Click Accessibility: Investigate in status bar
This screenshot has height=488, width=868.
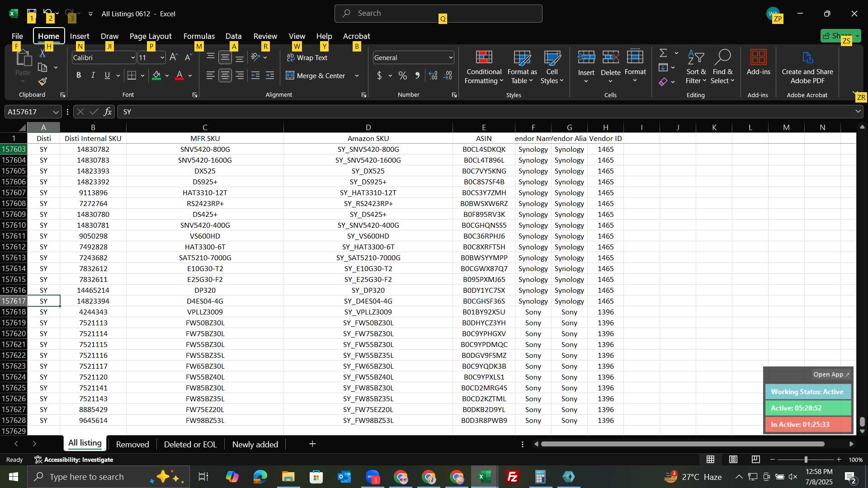point(74,460)
